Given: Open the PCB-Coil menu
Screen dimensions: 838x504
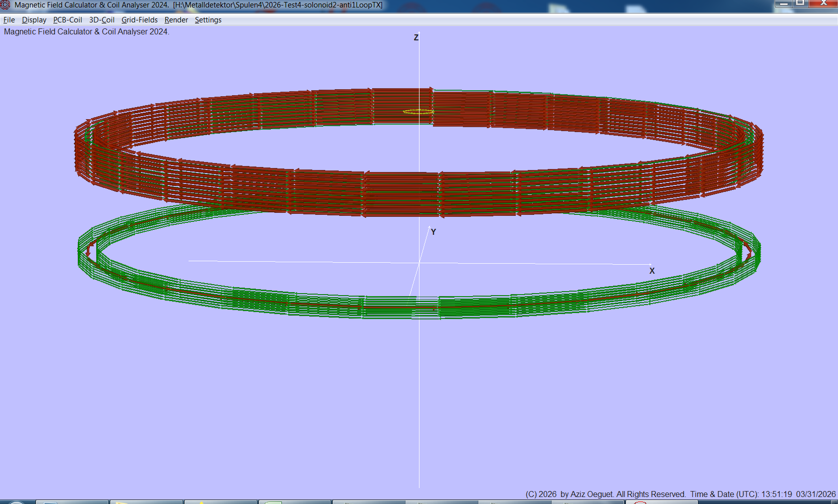Looking at the screenshot, I should coord(67,20).
